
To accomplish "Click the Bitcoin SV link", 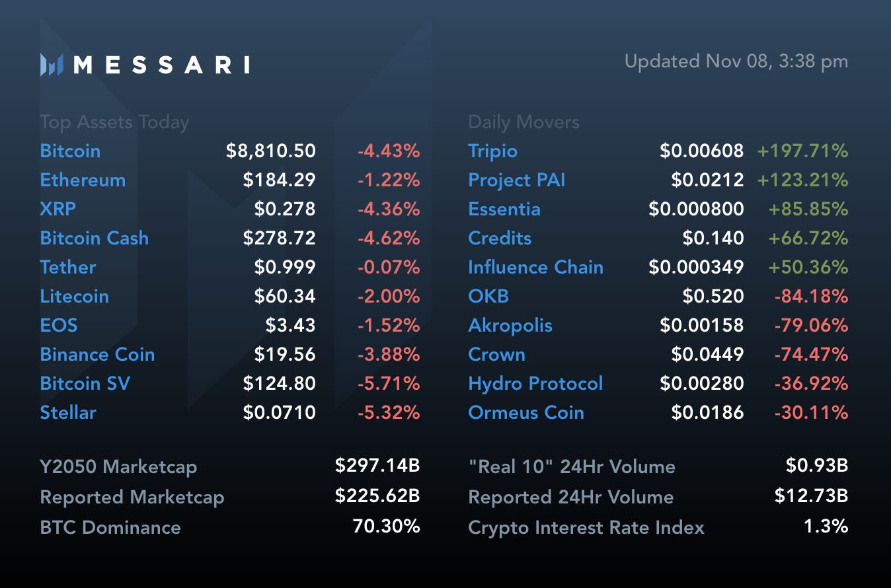I will [x=85, y=383].
